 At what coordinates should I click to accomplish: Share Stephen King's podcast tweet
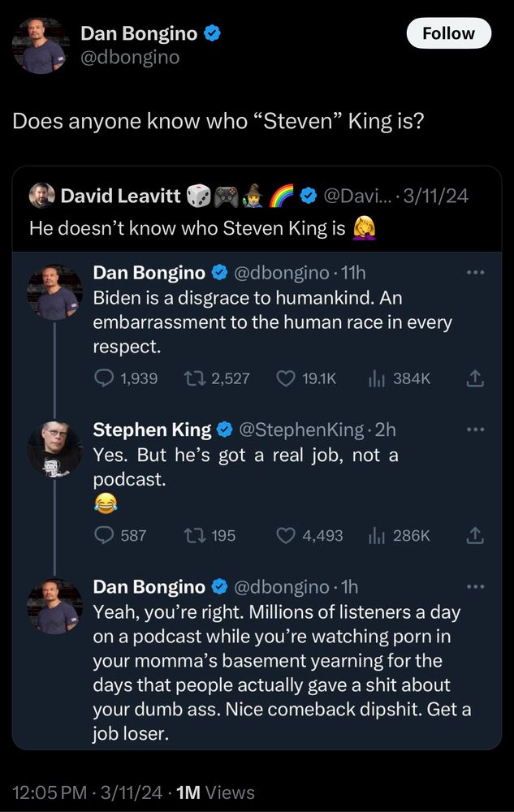[x=475, y=536]
